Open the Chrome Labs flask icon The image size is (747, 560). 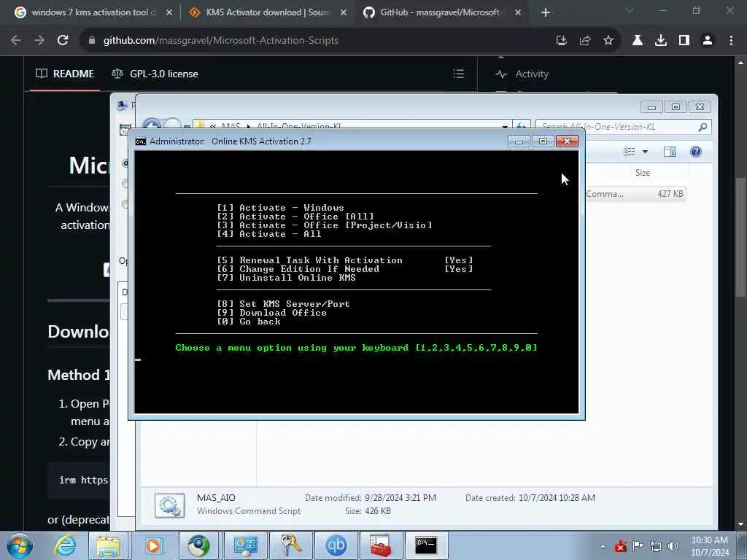pyautogui.click(x=638, y=41)
